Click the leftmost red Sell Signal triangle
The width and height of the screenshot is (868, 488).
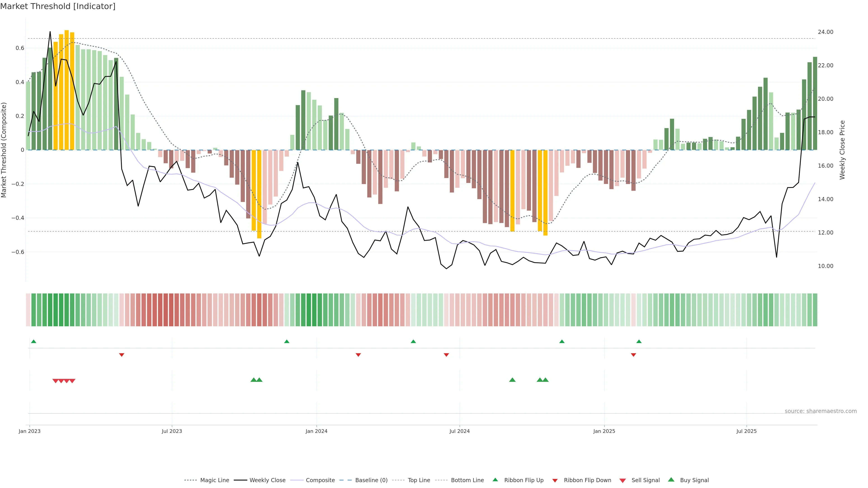55,381
